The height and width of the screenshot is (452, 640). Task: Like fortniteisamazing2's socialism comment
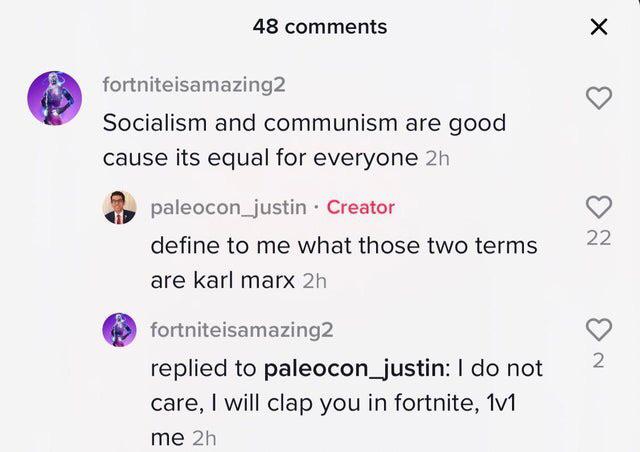(598, 97)
